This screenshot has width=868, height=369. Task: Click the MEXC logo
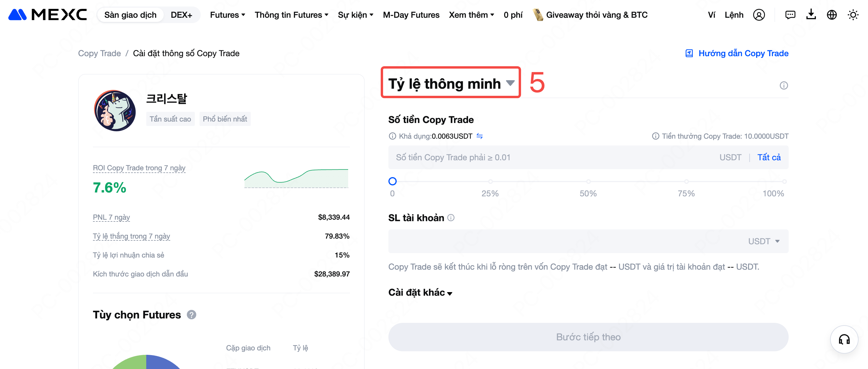pyautogui.click(x=47, y=14)
